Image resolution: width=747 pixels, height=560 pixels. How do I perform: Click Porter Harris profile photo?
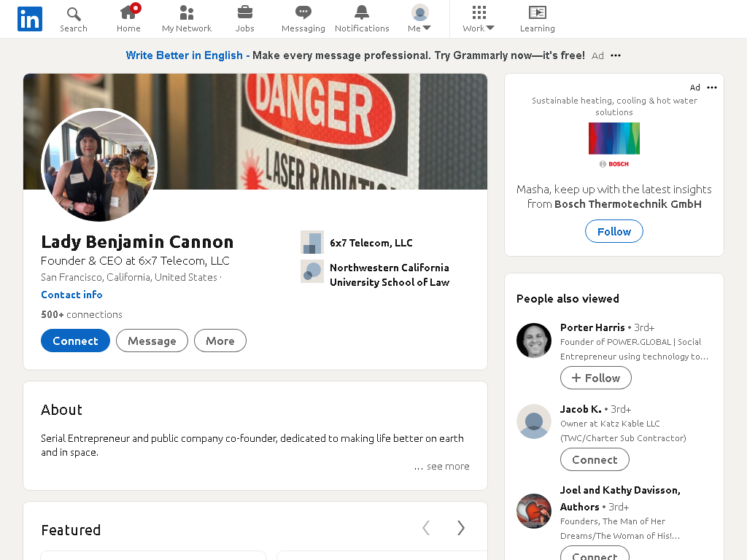(x=534, y=341)
